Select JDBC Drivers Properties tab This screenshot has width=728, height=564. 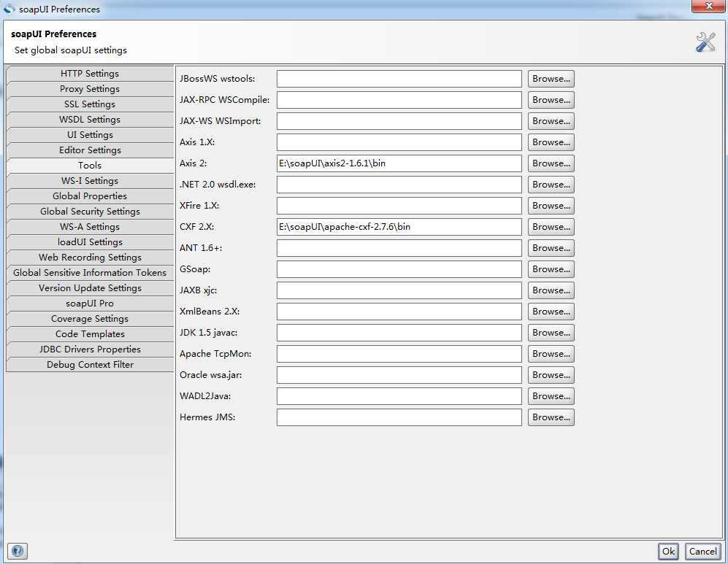(90, 349)
